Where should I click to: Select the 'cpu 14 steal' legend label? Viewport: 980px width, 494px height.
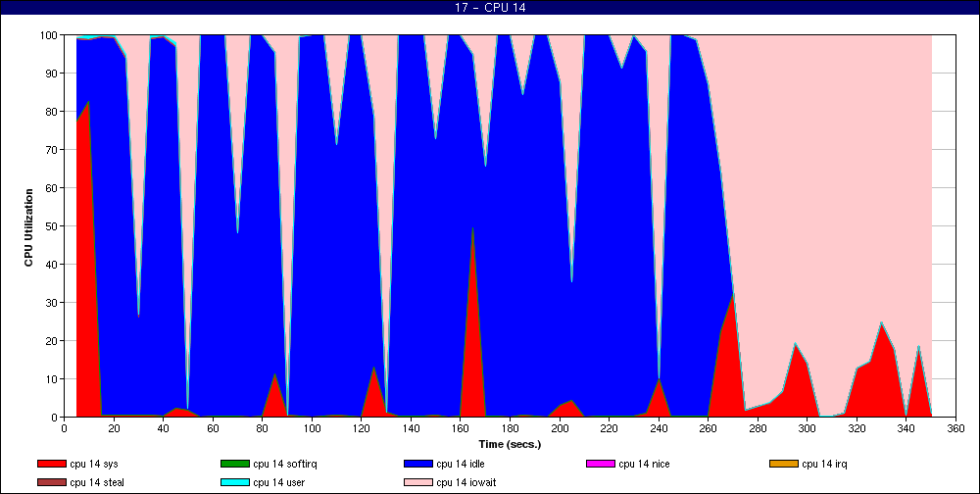97,483
